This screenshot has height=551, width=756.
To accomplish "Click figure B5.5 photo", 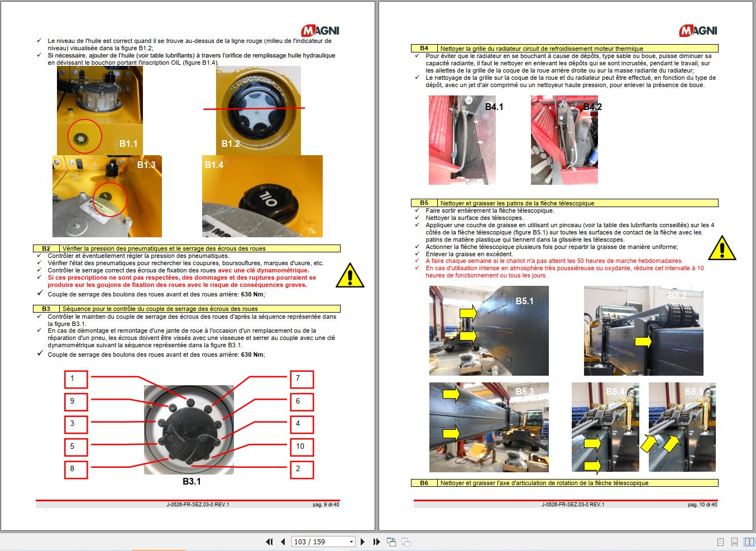I will (682, 427).
